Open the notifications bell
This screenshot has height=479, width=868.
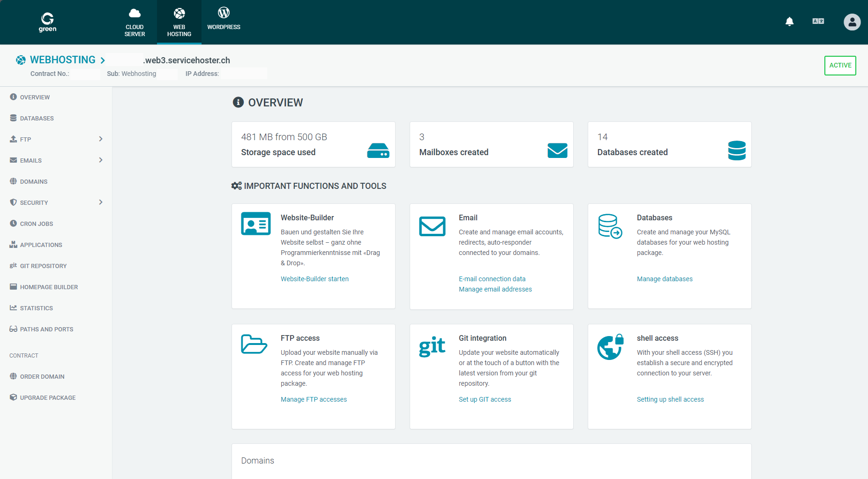790,22
